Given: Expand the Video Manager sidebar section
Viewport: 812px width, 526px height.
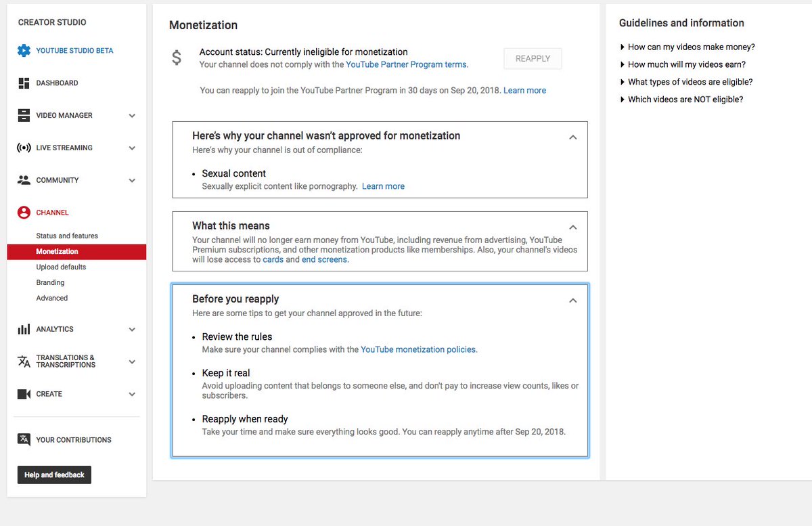Looking at the screenshot, I should (x=132, y=116).
